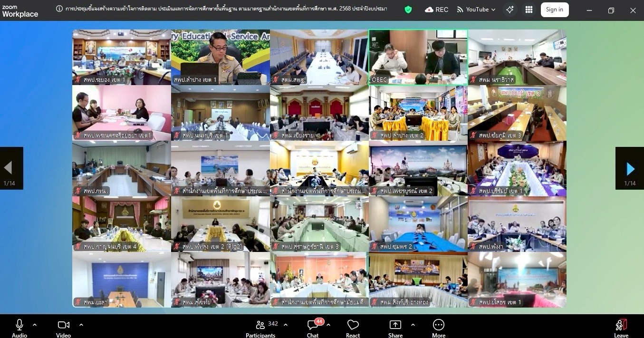This screenshot has width=644, height=338.
Task: Toggle the Audio microphone
Action: point(19,327)
